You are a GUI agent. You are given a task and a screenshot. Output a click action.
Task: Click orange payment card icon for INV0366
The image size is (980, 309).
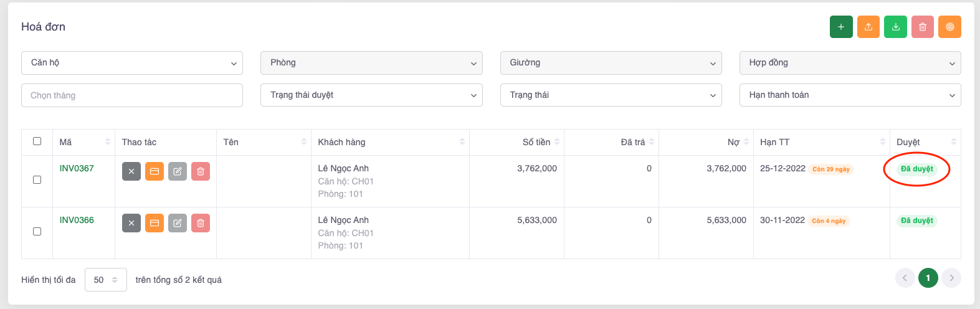[155, 223]
